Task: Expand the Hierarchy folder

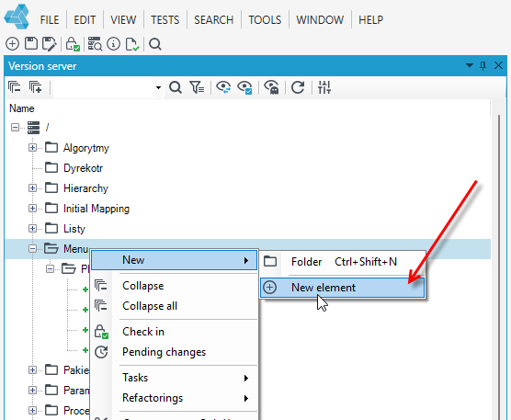Action: (x=32, y=188)
